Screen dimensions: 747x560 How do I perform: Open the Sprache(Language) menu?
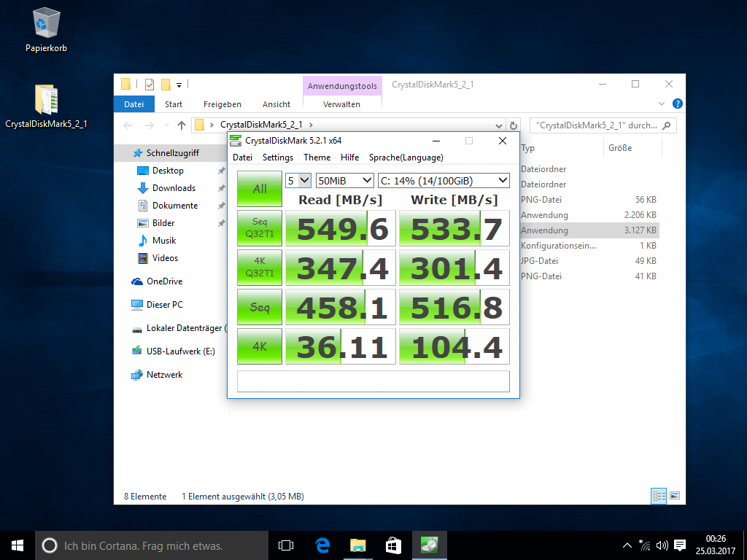406,157
